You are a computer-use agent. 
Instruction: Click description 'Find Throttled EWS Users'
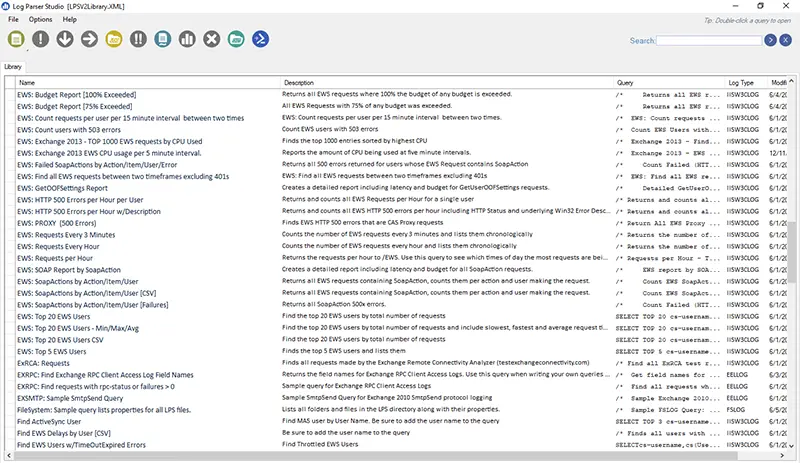tap(320, 444)
